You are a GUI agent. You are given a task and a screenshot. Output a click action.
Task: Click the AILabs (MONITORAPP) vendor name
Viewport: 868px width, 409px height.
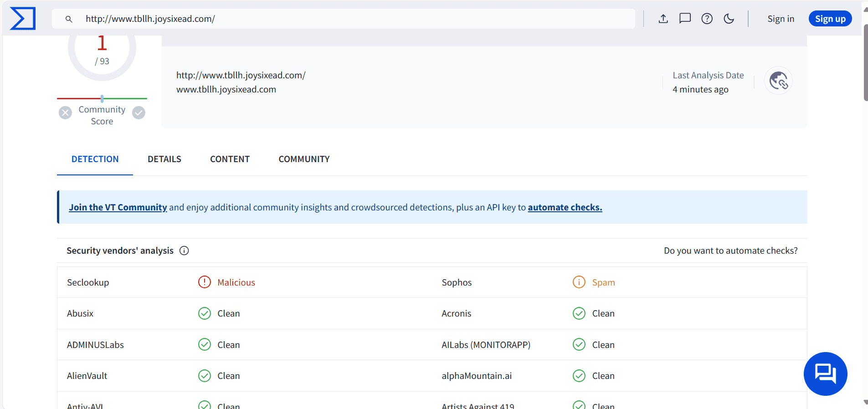486,345
